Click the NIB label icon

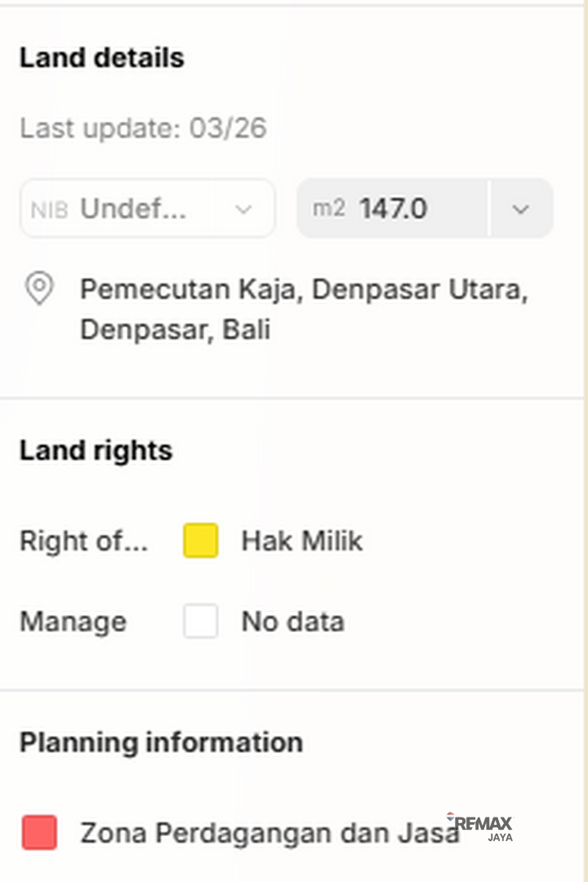click(x=49, y=210)
